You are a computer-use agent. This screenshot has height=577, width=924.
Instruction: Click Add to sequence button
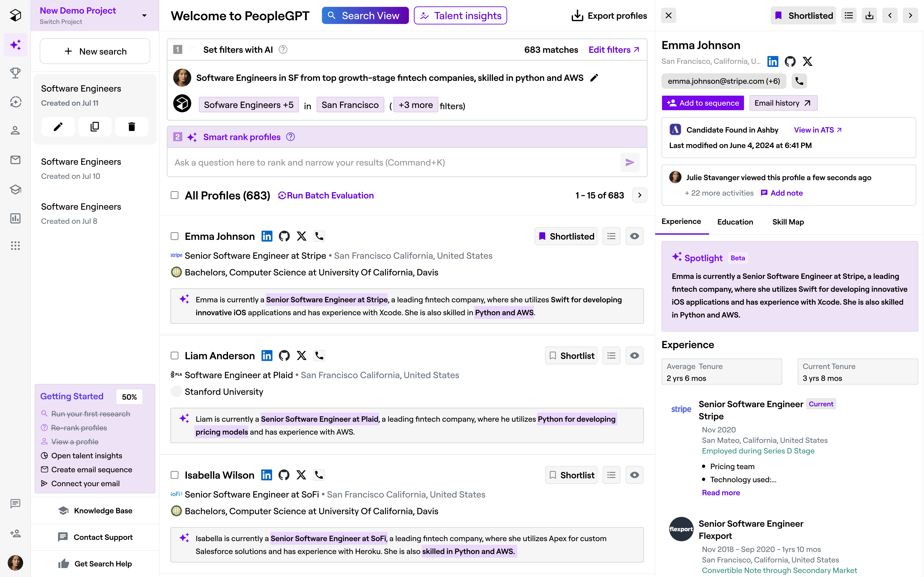(x=703, y=103)
